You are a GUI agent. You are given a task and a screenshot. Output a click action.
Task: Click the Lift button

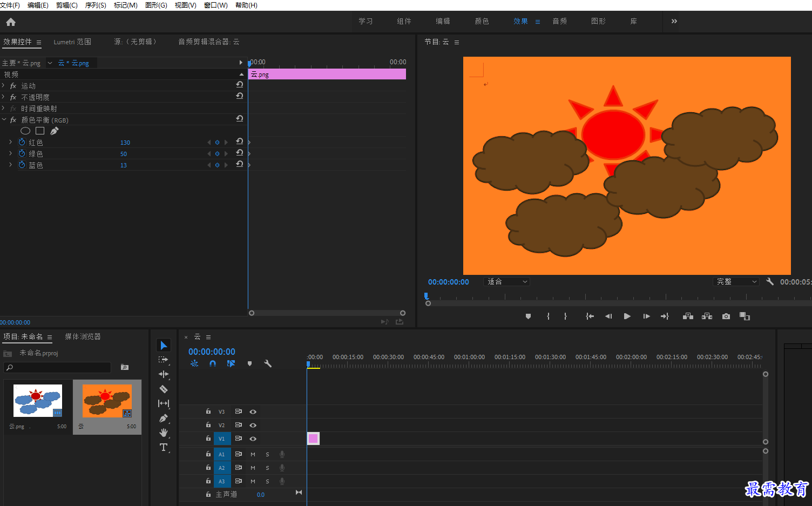[x=688, y=316]
